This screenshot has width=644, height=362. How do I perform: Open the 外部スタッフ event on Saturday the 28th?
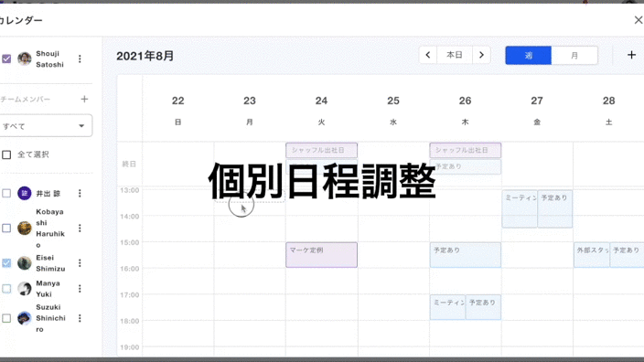point(592,255)
